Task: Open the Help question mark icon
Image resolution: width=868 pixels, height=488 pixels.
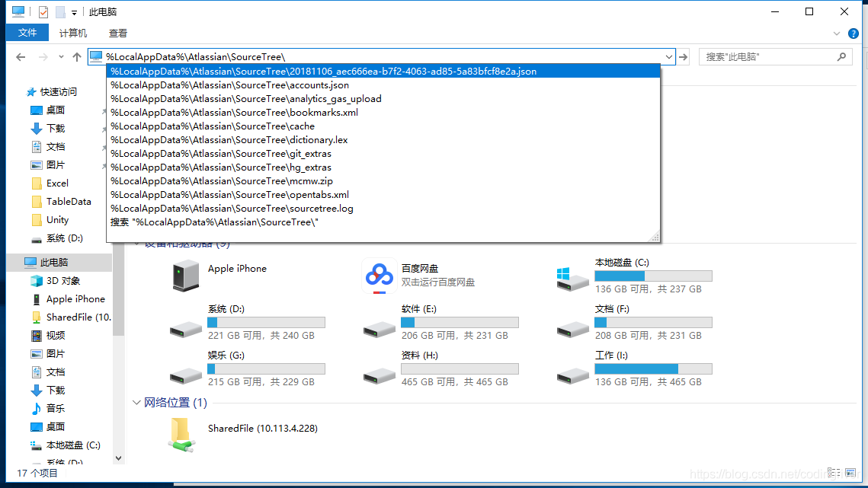Action: [854, 33]
